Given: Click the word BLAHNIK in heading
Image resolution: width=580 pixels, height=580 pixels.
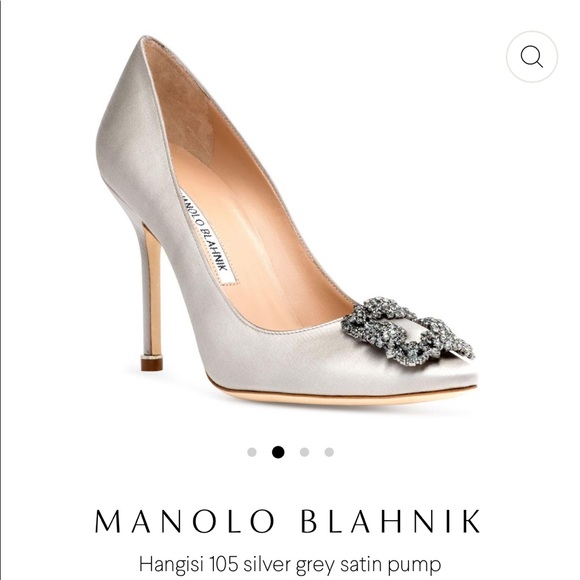Looking at the screenshot, I should coord(391,521).
